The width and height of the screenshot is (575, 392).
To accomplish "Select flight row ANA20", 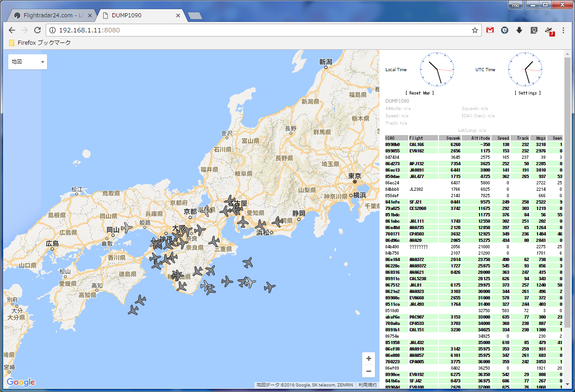I will pyautogui.click(x=474, y=240).
